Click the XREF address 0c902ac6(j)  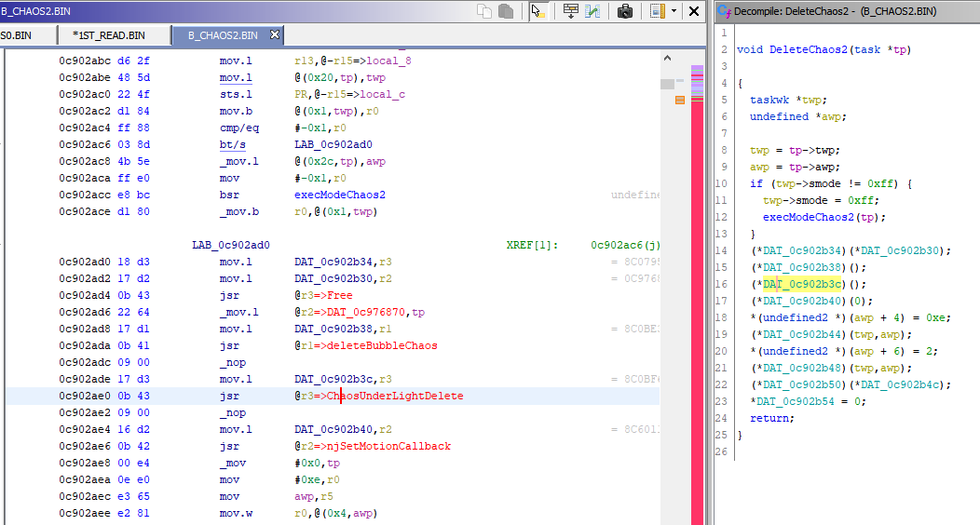(624, 245)
